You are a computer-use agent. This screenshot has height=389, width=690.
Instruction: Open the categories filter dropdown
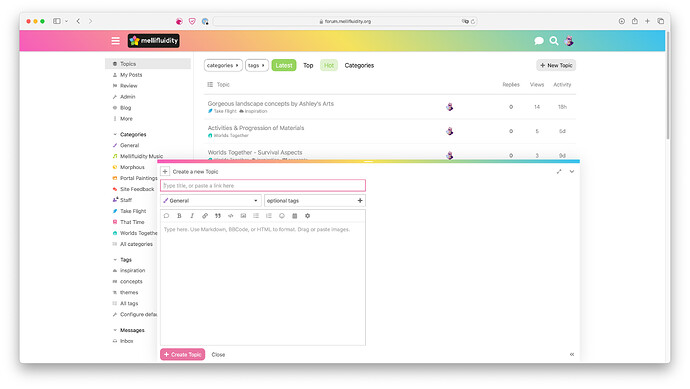(223, 65)
